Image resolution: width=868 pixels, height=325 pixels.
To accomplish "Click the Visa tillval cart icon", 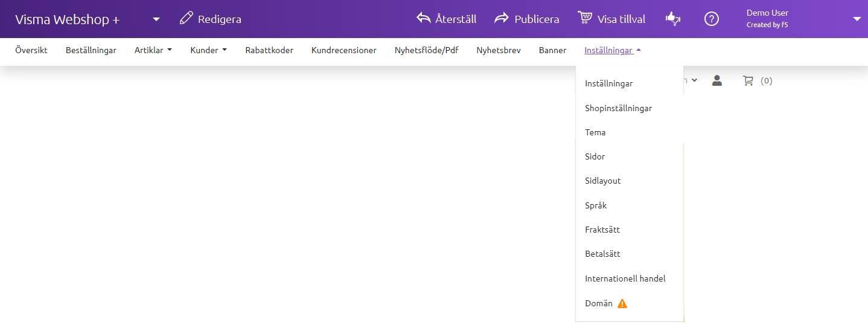I will (584, 18).
